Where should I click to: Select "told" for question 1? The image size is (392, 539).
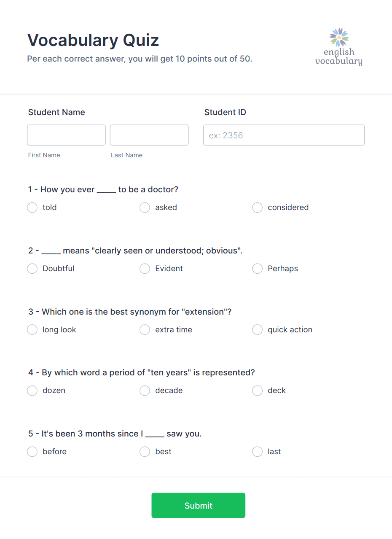pyautogui.click(x=32, y=208)
